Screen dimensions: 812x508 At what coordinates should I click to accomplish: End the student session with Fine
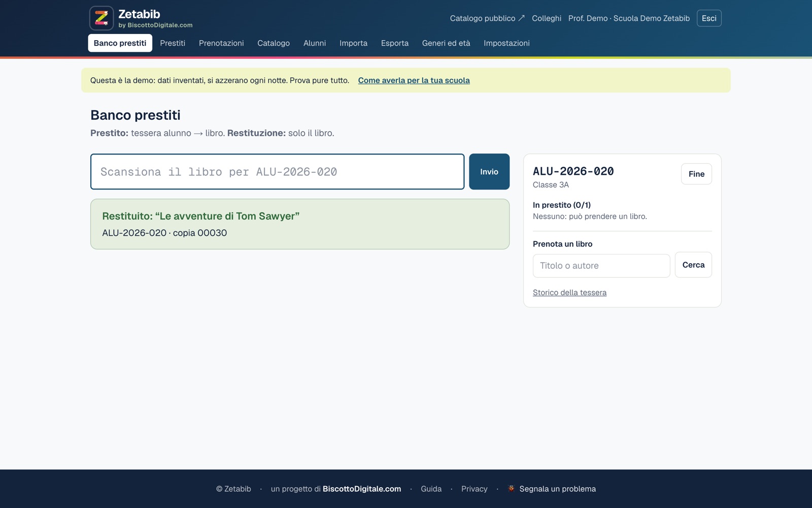click(696, 174)
